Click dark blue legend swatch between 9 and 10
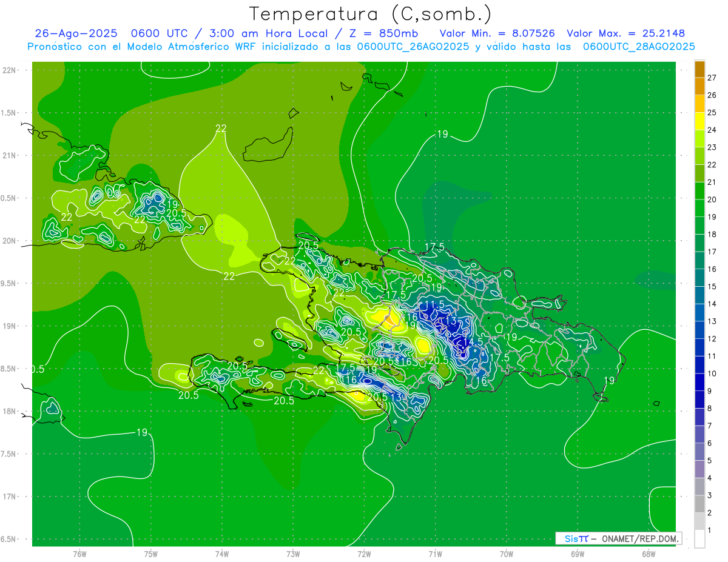The image size is (728, 562). coord(699,383)
